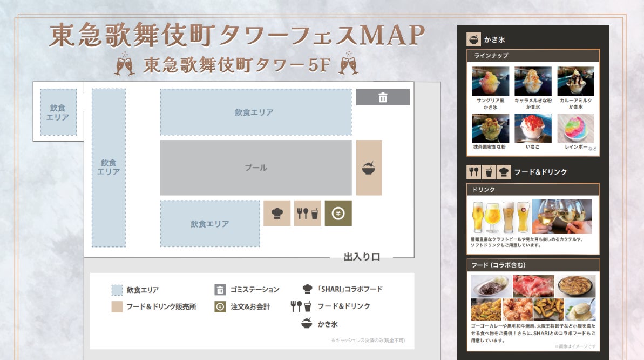Click the fork and knife icon in the sidebar
This screenshot has height=360, width=644.
474,171
